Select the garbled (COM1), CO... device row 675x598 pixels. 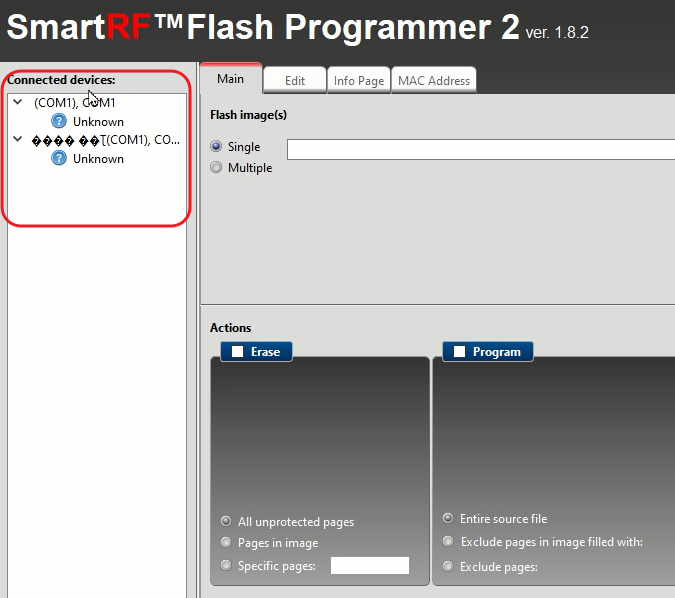pos(106,140)
